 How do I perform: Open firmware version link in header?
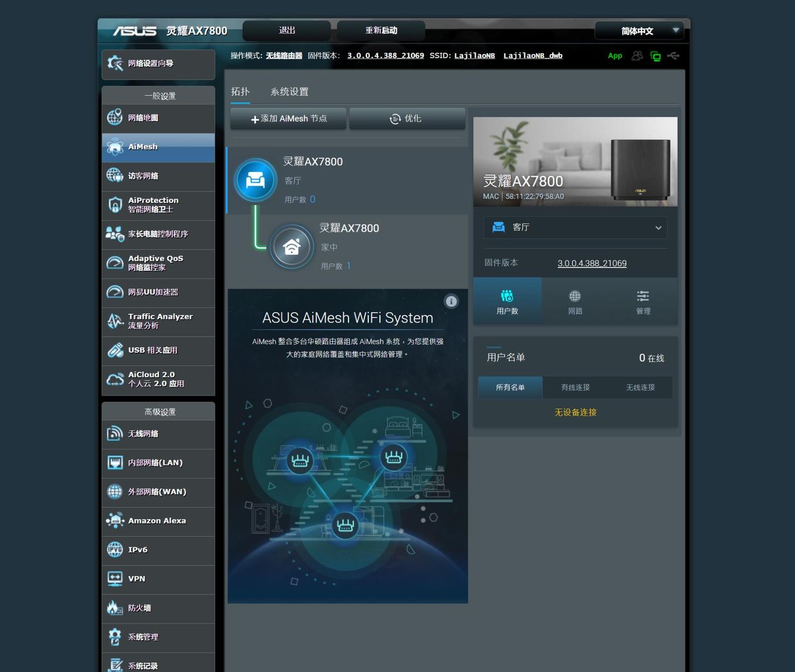point(386,56)
